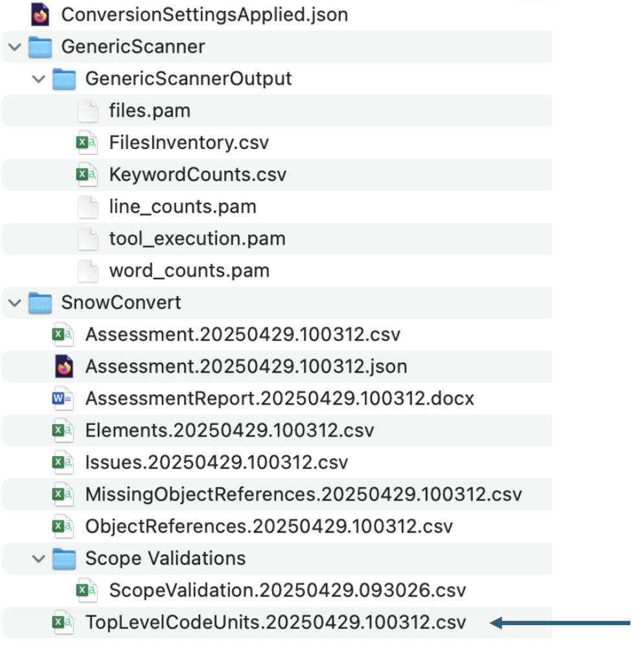This screenshot has height=653, width=644.
Task: Click the JSON icon beside Assessment.20250429.100312.json
Action: (63, 366)
